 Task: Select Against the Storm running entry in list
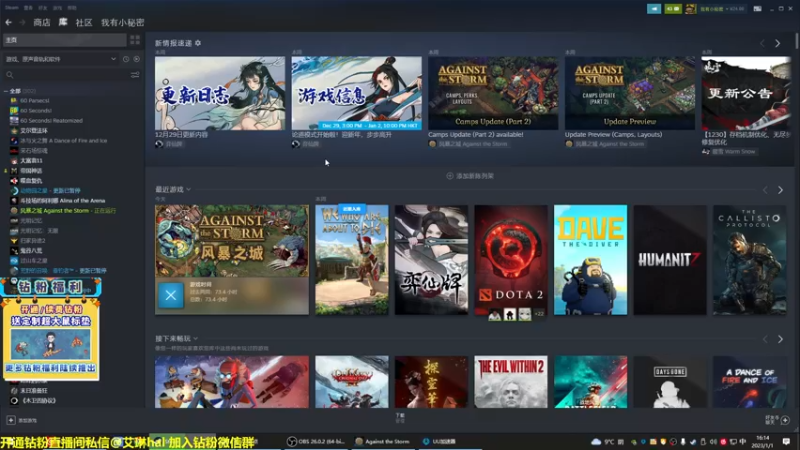67,210
